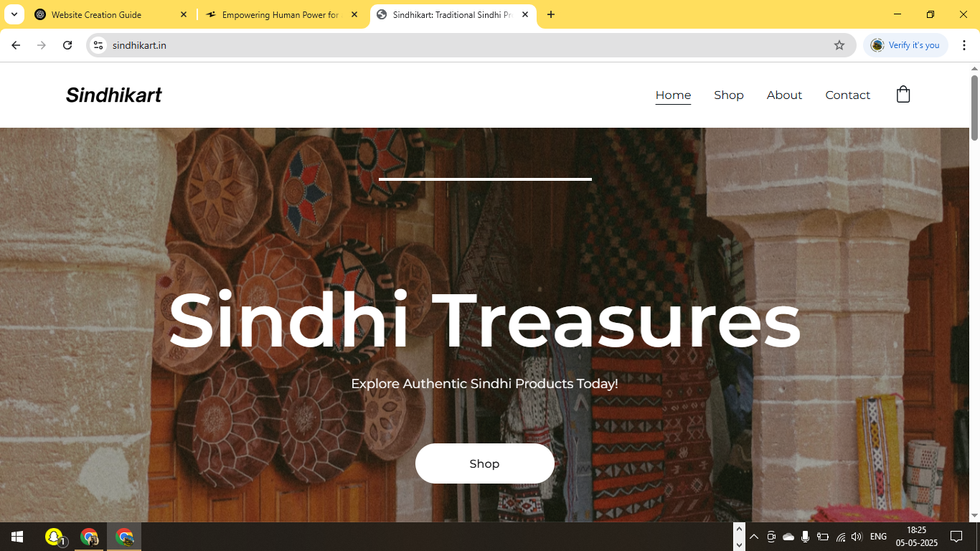Open Windows Start menu
Viewport: 980px width, 551px height.
[17, 537]
